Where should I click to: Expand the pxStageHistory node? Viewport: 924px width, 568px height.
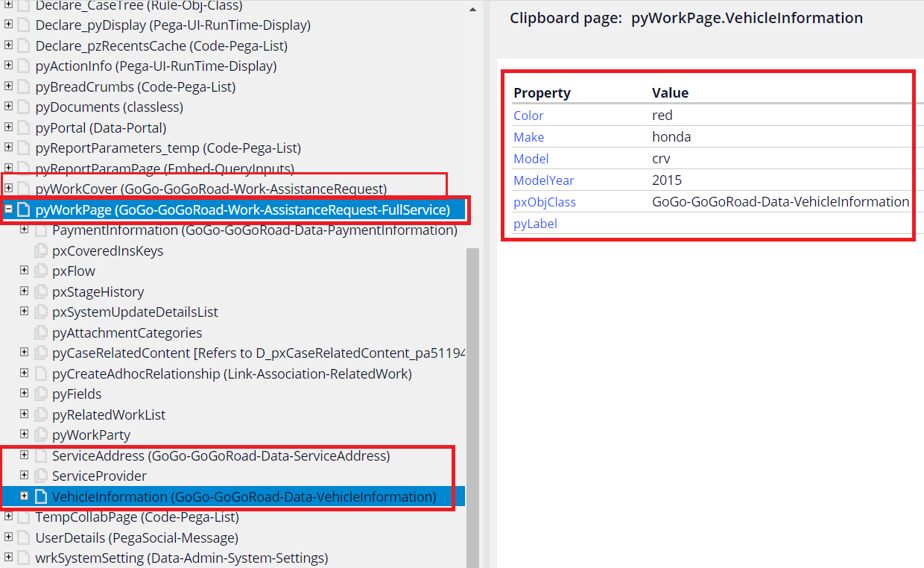click(x=24, y=291)
